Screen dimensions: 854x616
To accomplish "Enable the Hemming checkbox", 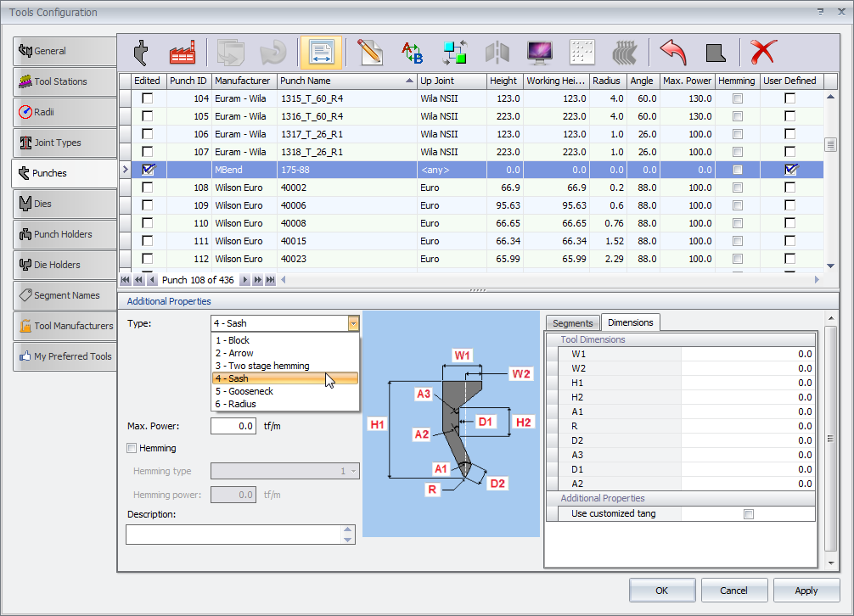I will [132, 448].
